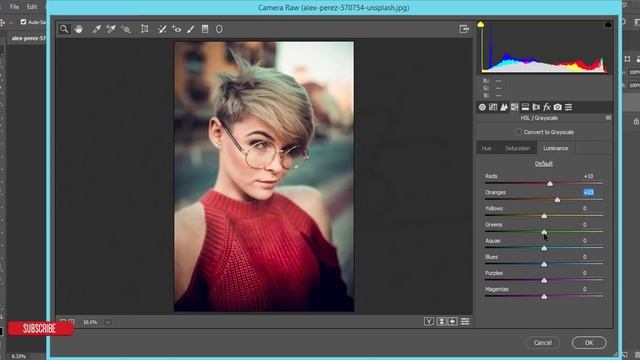Click the Purples luminance slider handle

pyautogui.click(x=544, y=280)
